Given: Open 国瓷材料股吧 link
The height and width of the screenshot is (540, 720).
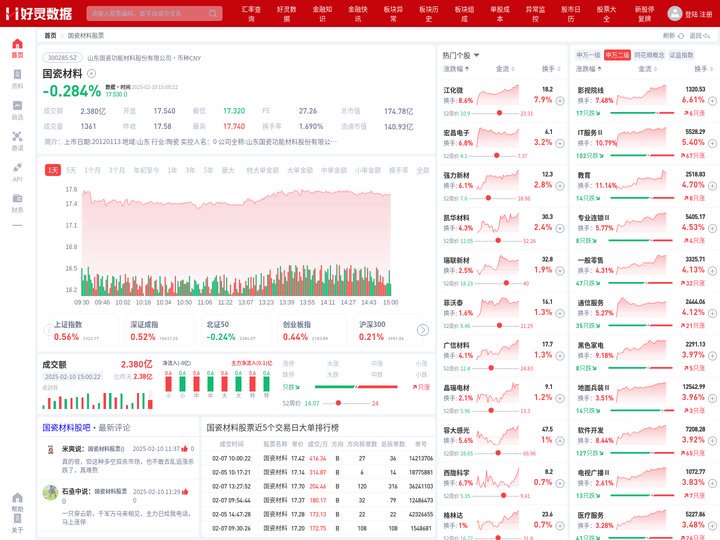Looking at the screenshot, I should pos(66,428).
